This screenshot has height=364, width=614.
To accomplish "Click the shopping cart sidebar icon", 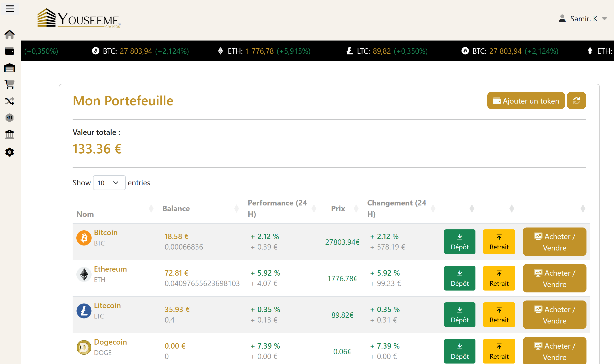I will [9, 84].
